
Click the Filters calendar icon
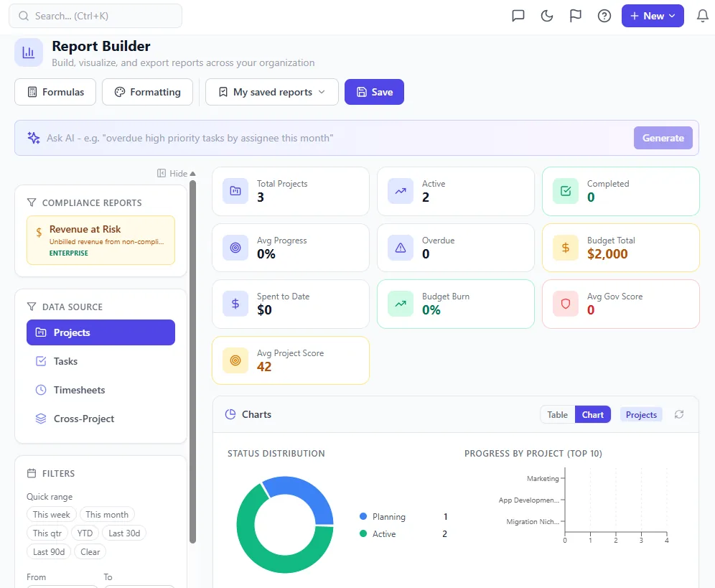tap(32, 474)
